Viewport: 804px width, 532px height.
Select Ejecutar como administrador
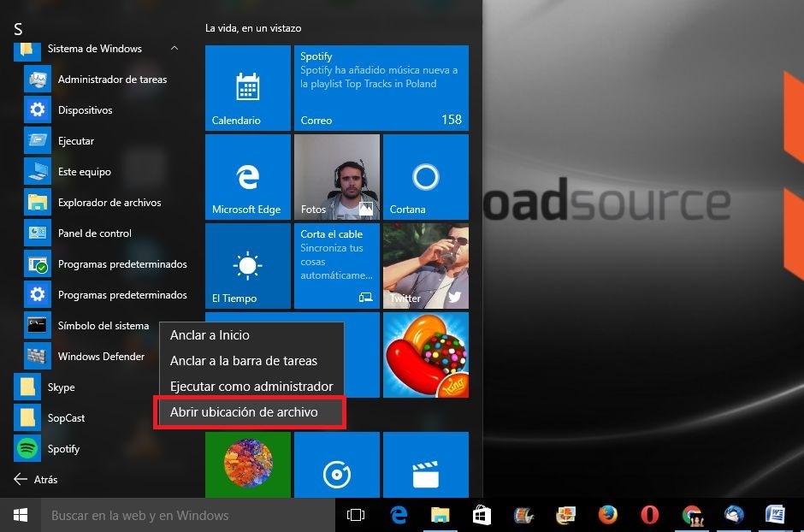point(251,387)
